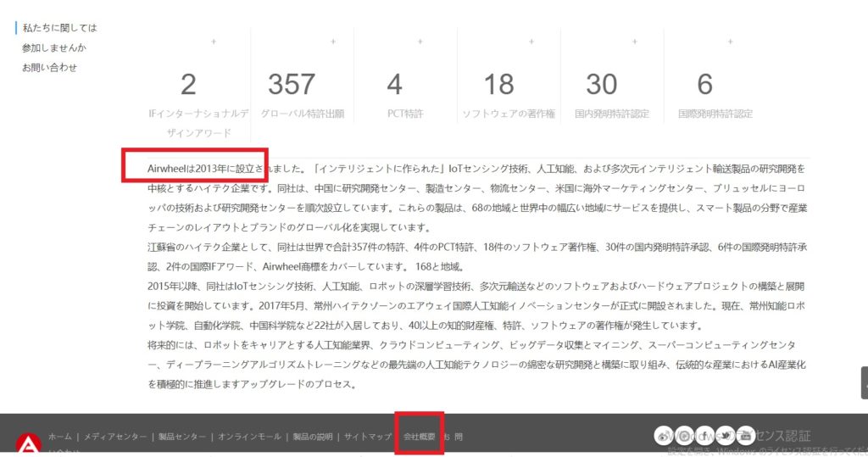Viewport: 868px width, 457px height.
Task: Click the text Airwheelは2013年に設立
Action: 200,169
